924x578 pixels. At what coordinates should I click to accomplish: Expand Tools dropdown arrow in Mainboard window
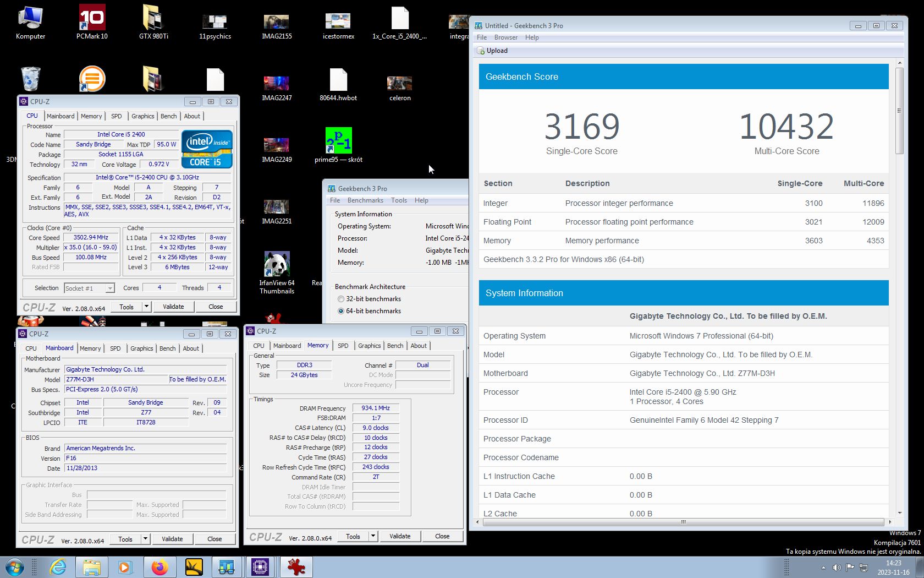tap(145, 539)
